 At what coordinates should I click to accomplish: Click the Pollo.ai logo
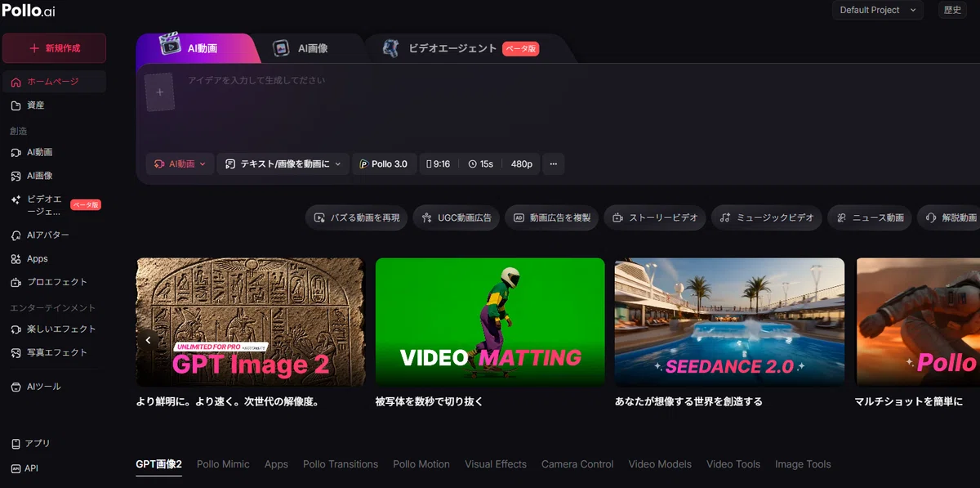tap(29, 10)
